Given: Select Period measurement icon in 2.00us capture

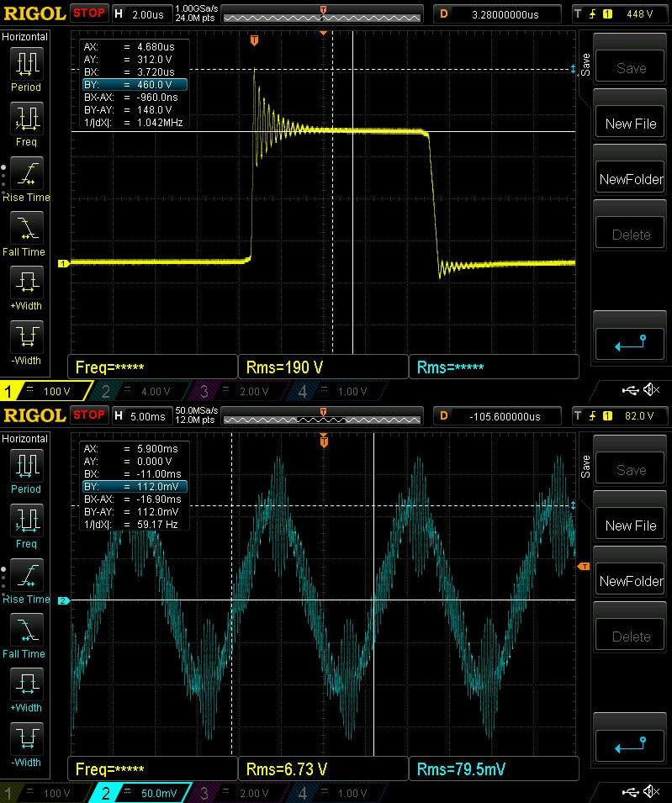Looking at the screenshot, I should pyautogui.click(x=27, y=64).
